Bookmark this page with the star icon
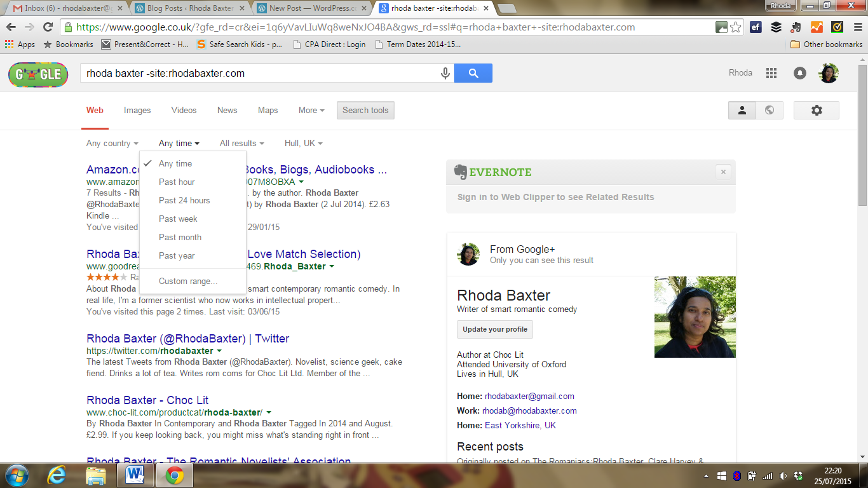Viewport: 868px width, 488px height. pyautogui.click(x=735, y=27)
